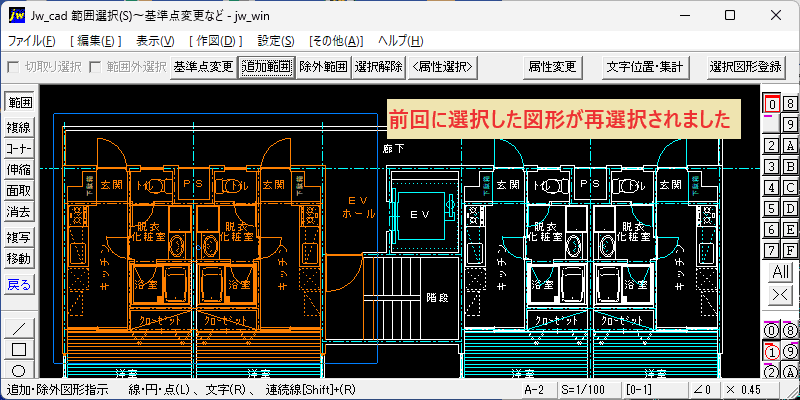Image resolution: width=800 pixels, height=400 pixels.
Task: Expand the [その他(A)] menu
Action: click(x=336, y=41)
